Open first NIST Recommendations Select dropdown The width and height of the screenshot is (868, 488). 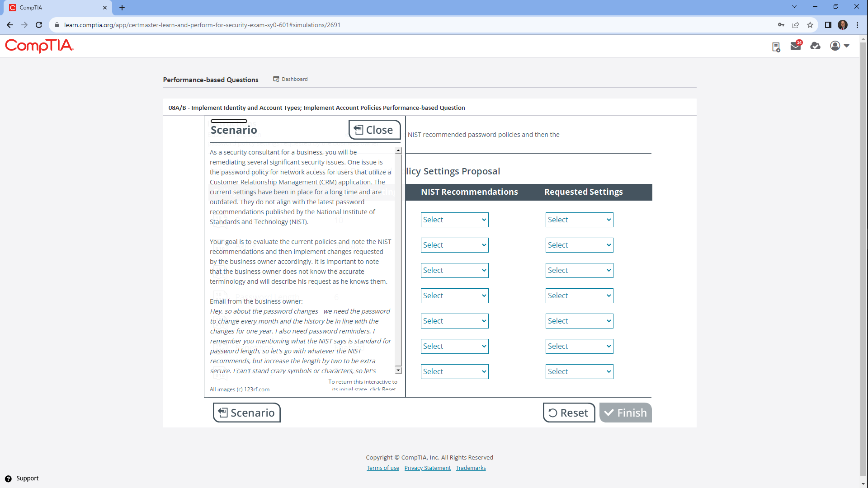[454, 220]
